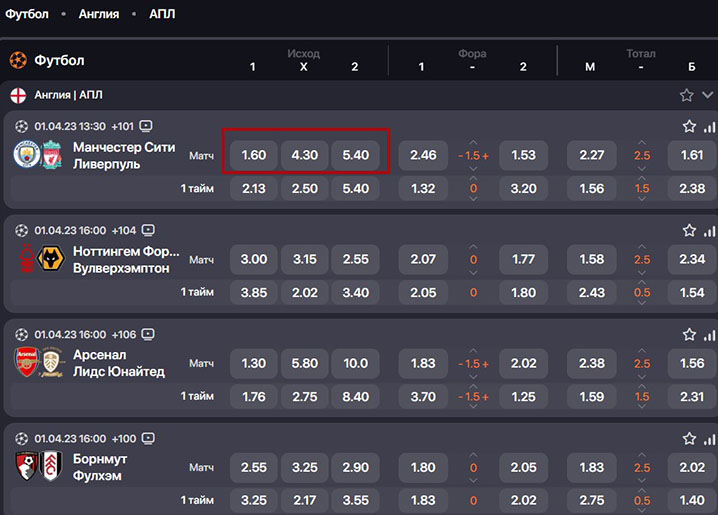The width and height of the screenshot is (718, 515).
Task: Open statistics for Manchester City vs Liverpool
Action: coord(710,127)
